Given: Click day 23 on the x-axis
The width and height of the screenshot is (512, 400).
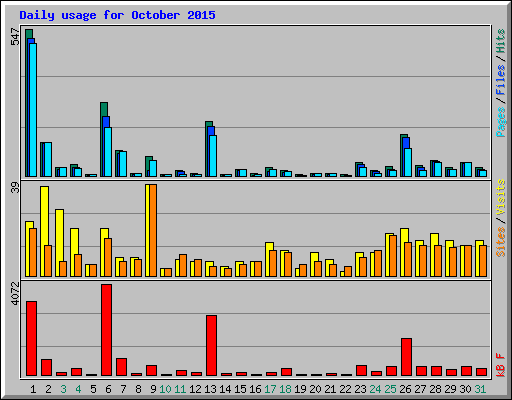Looking at the screenshot, I should [360, 389].
